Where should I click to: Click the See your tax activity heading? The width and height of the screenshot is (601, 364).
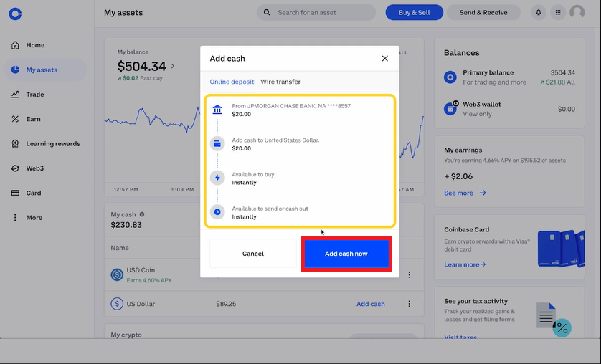coord(475,301)
